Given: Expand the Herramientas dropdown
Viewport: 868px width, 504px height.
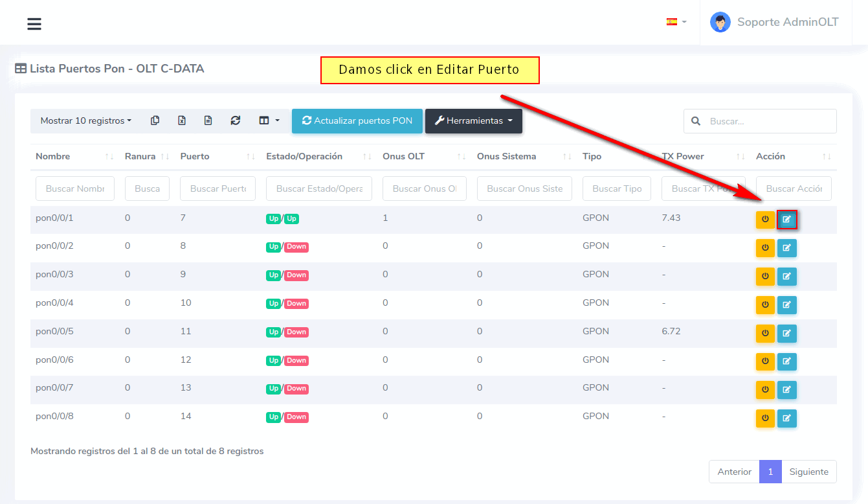Looking at the screenshot, I should pyautogui.click(x=473, y=120).
